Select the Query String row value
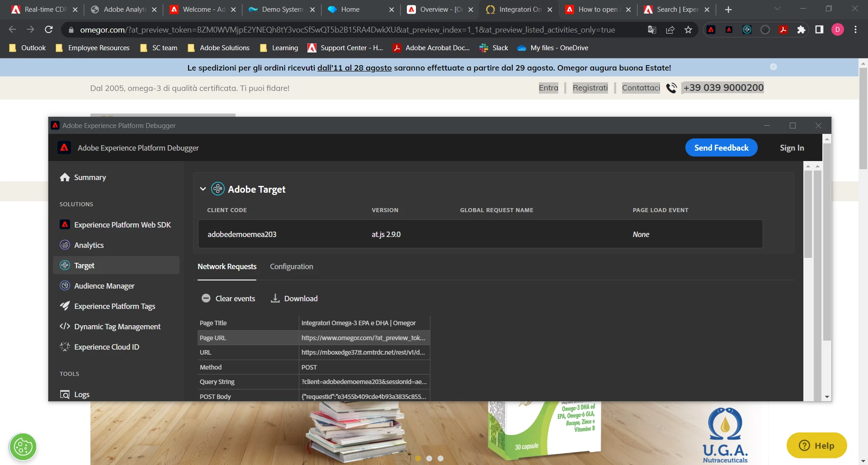 point(363,382)
